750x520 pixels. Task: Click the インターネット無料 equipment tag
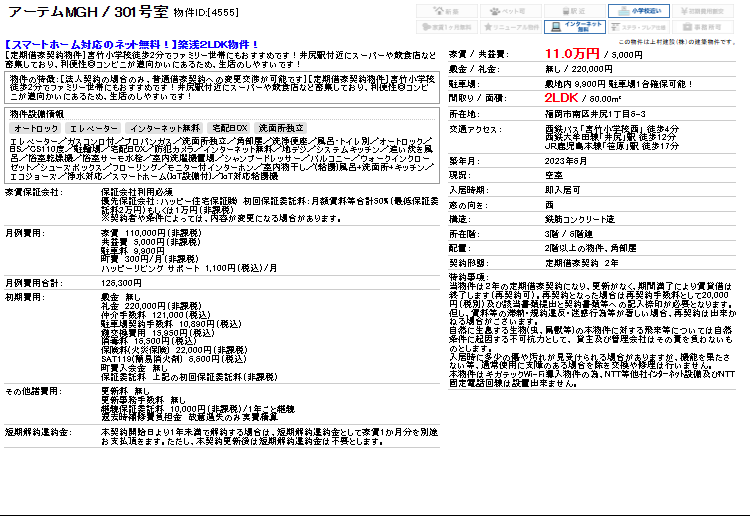pos(164,129)
